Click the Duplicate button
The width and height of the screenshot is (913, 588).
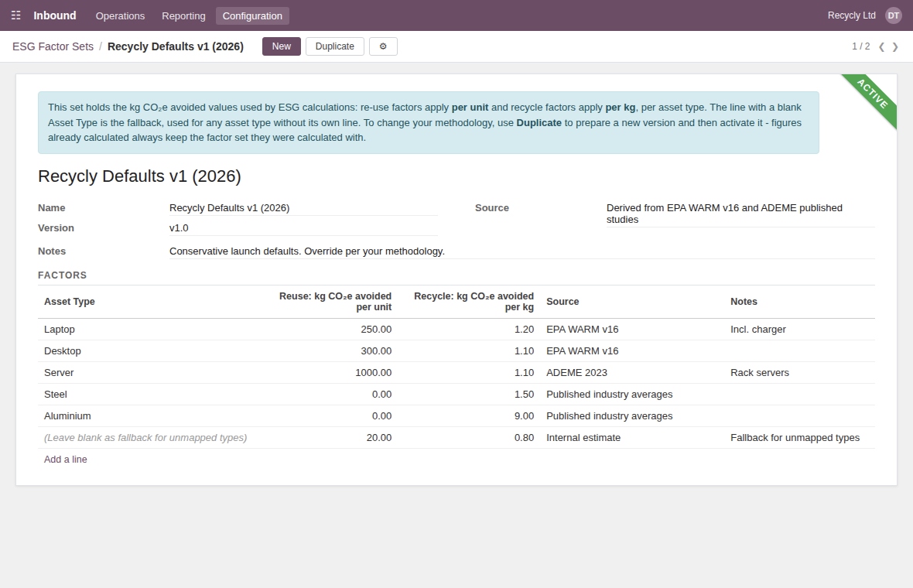point(335,46)
